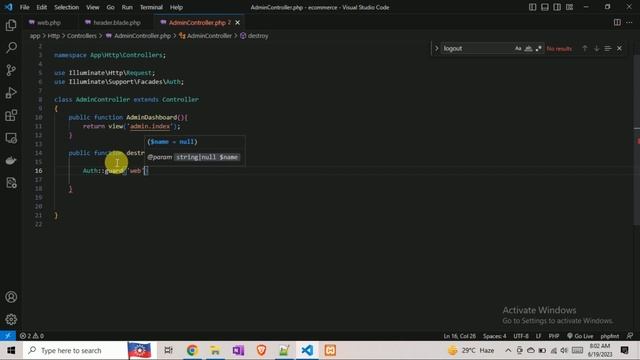Click 'PHP' language mode in status bar
This screenshot has height=360, width=640.
(x=554, y=336)
